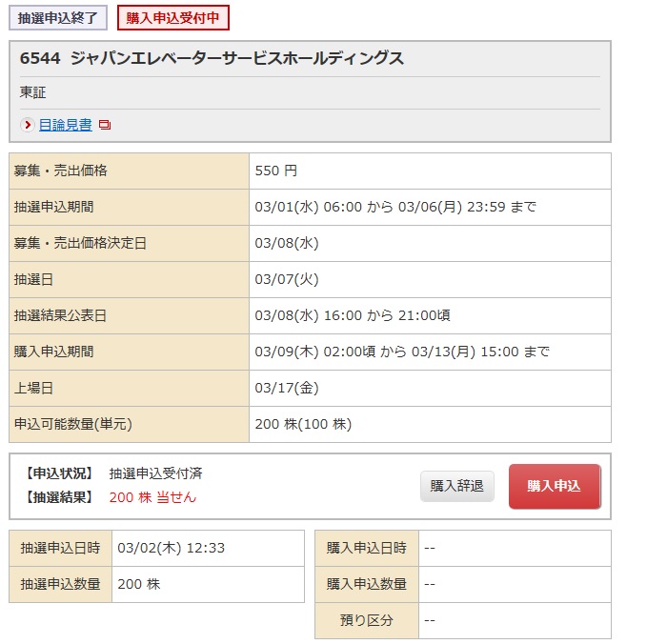The height and width of the screenshot is (644, 667).
Task: Click the purchase period value 03/09(木) 02:00頃
Action: [x=315, y=352]
